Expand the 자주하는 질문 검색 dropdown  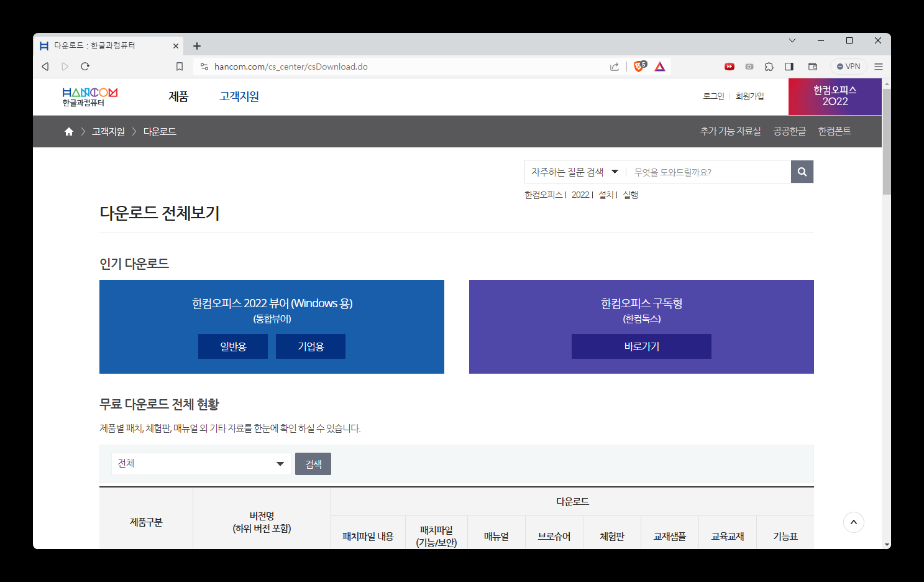575,172
